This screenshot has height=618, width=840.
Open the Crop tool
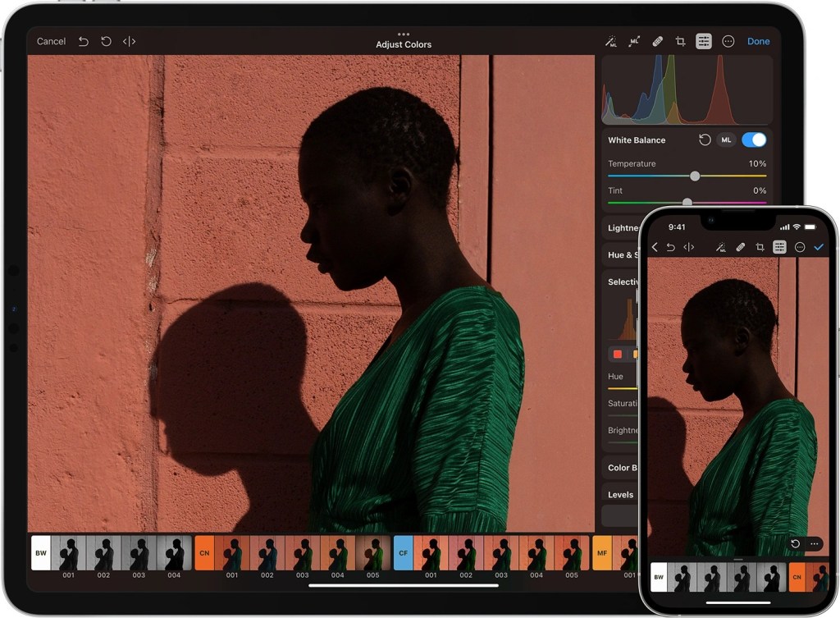[680, 41]
